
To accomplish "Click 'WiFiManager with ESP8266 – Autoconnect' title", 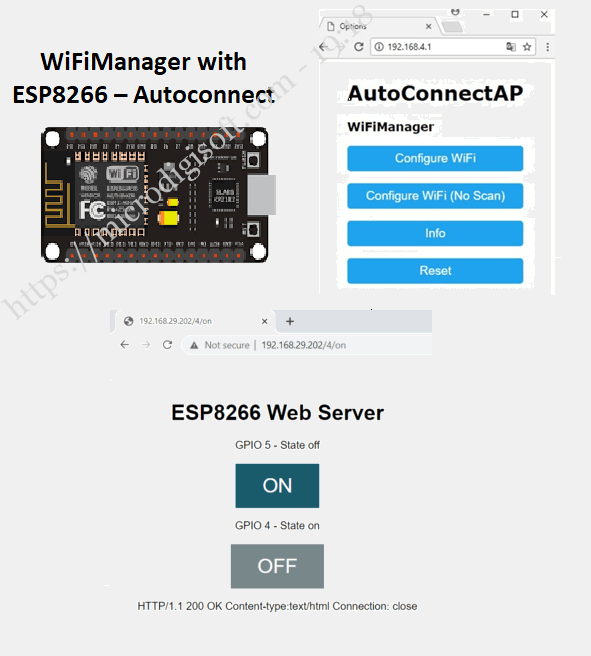I will [x=143, y=78].
